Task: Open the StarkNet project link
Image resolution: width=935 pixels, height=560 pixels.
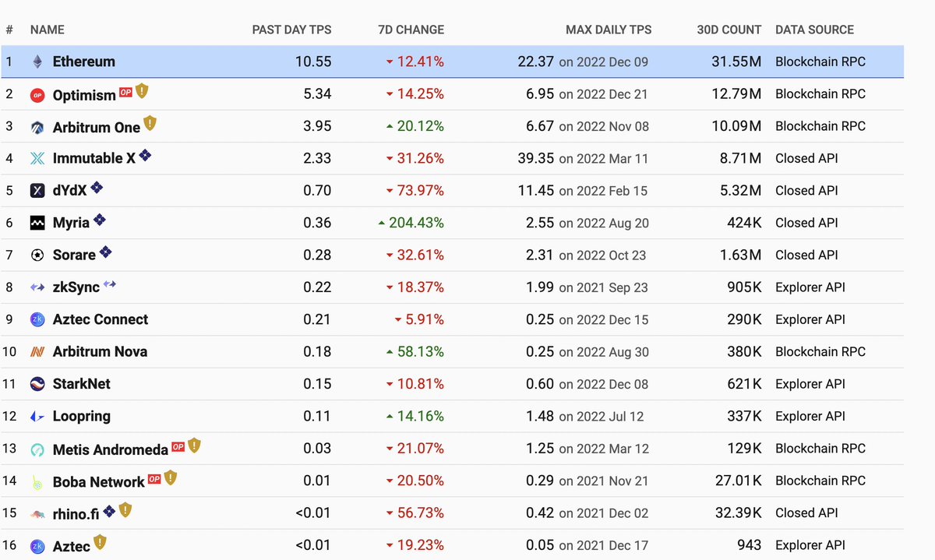Action: [81, 384]
